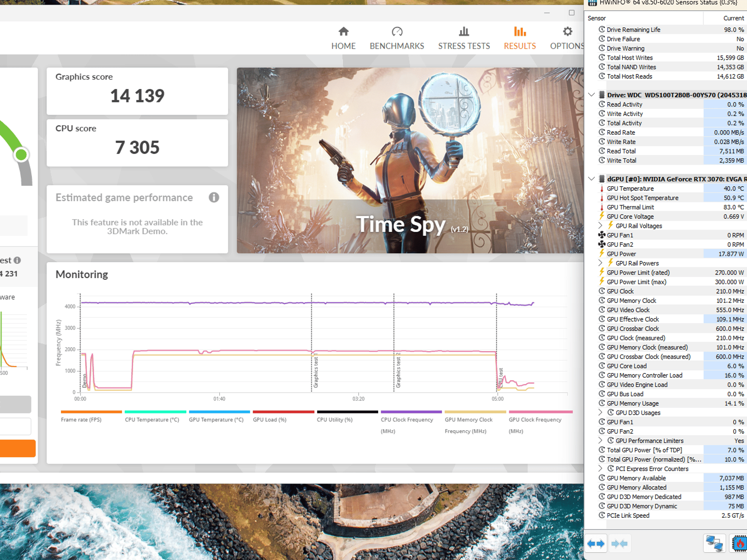This screenshot has width=747, height=560.
Task: Open the Home tab in 3DMark
Action: pyautogui.click(x=343, y=38)
